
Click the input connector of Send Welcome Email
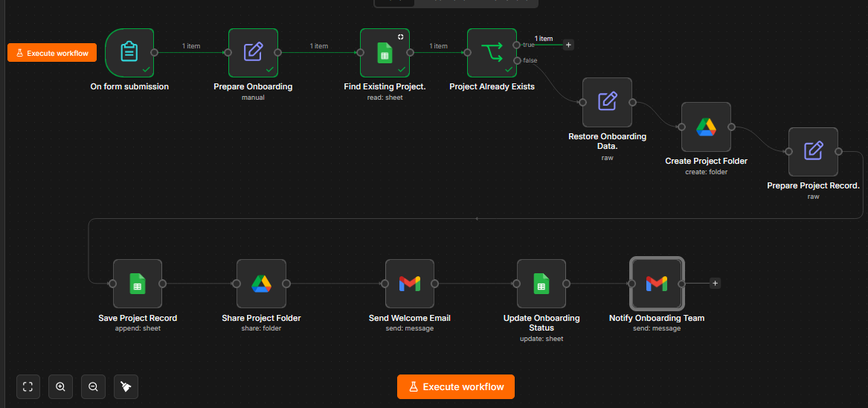[385, 283]
